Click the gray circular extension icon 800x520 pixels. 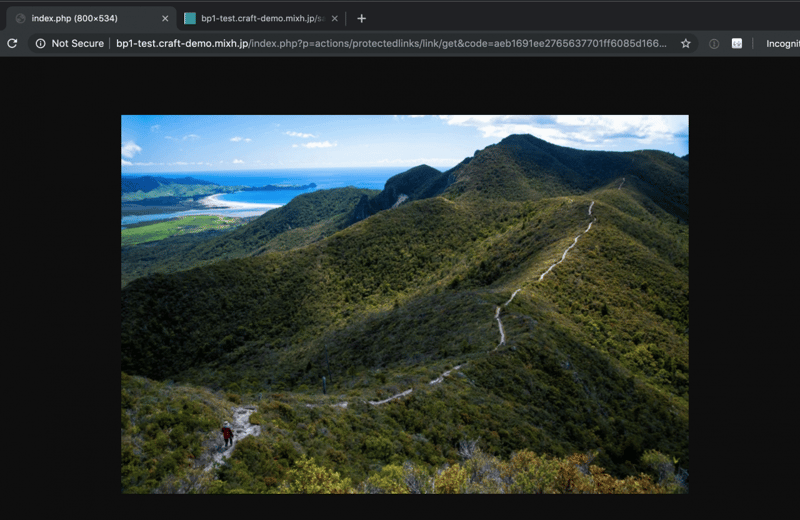tap(714, 43)
